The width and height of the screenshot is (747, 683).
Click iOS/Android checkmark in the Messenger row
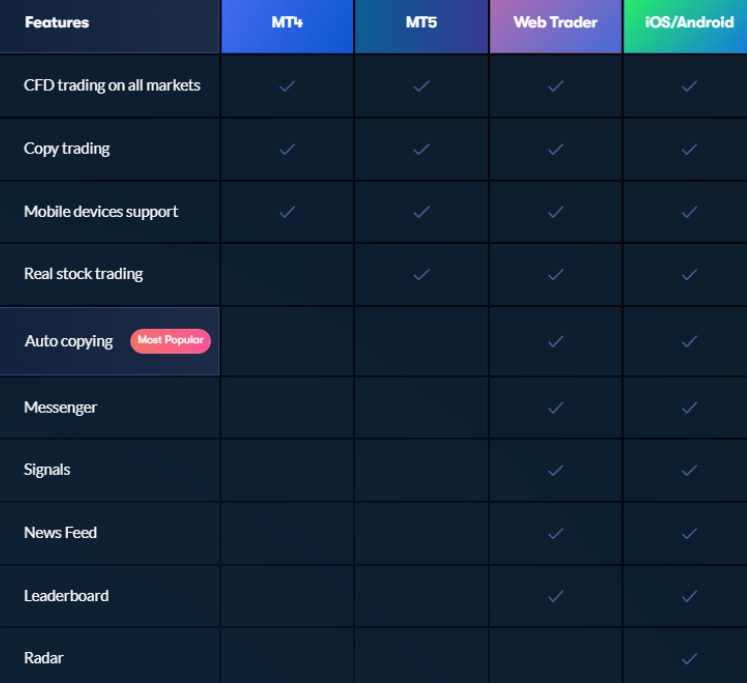689,407
